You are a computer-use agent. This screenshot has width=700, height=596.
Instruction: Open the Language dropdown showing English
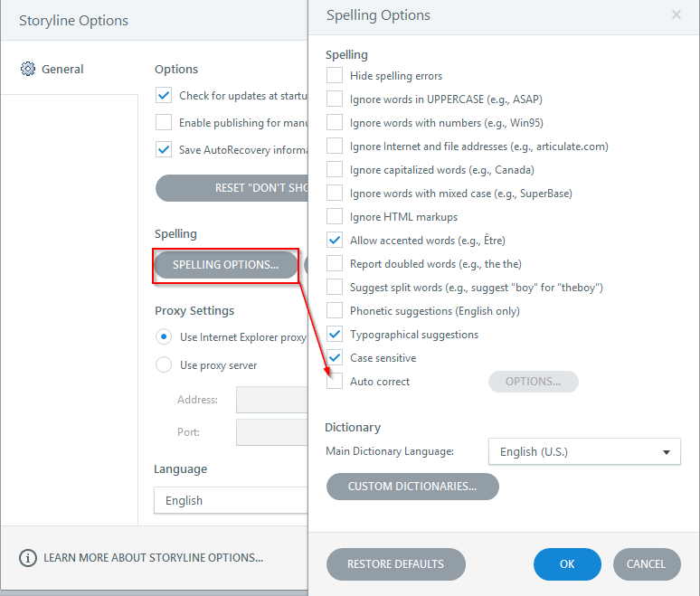[x=231, y=500]
